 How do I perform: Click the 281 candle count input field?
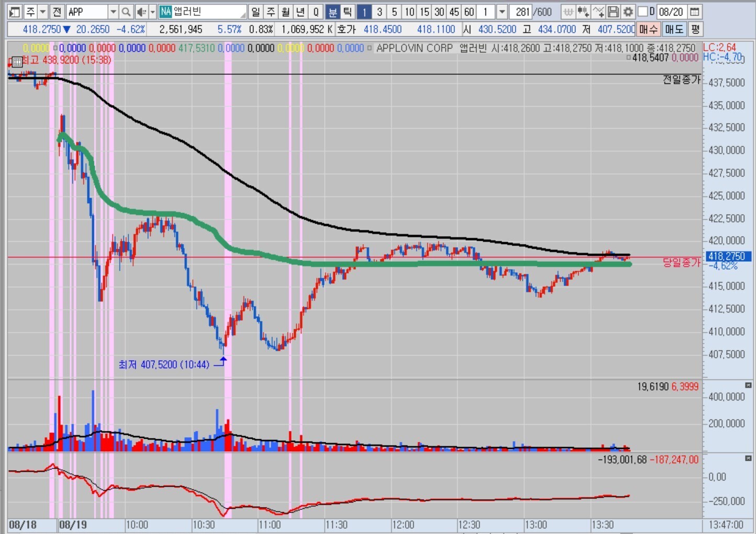click(x=522, y=12)
